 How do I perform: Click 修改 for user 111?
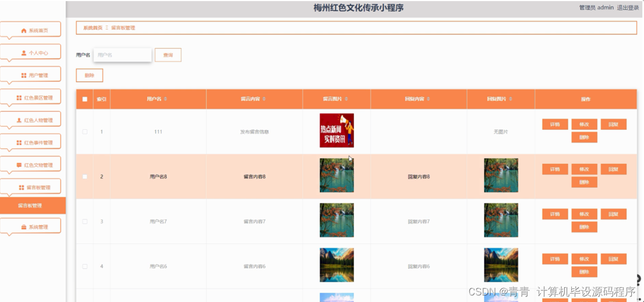584,124
